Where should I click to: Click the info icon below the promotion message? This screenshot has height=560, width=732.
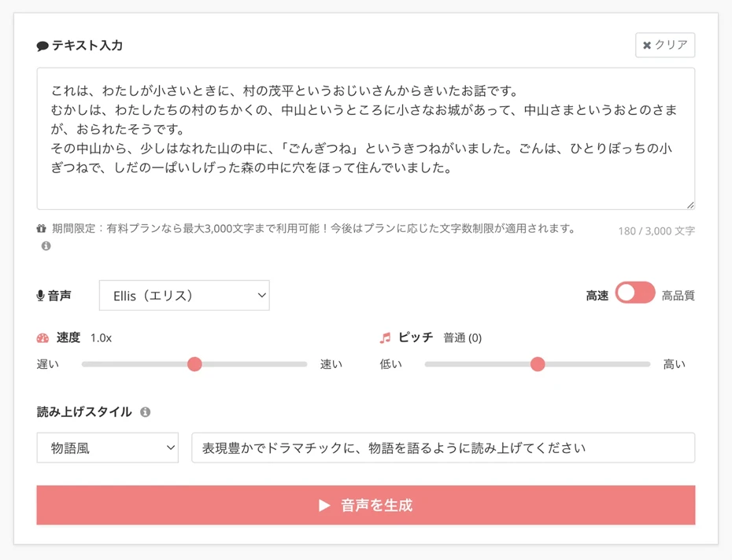click(x=45, y=248)
